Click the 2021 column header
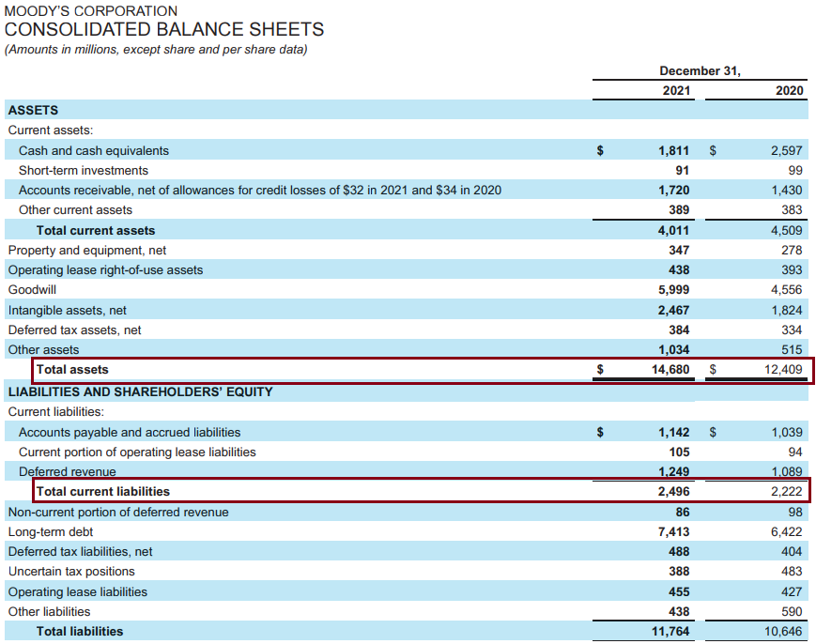816x644 pixels. 675,90
